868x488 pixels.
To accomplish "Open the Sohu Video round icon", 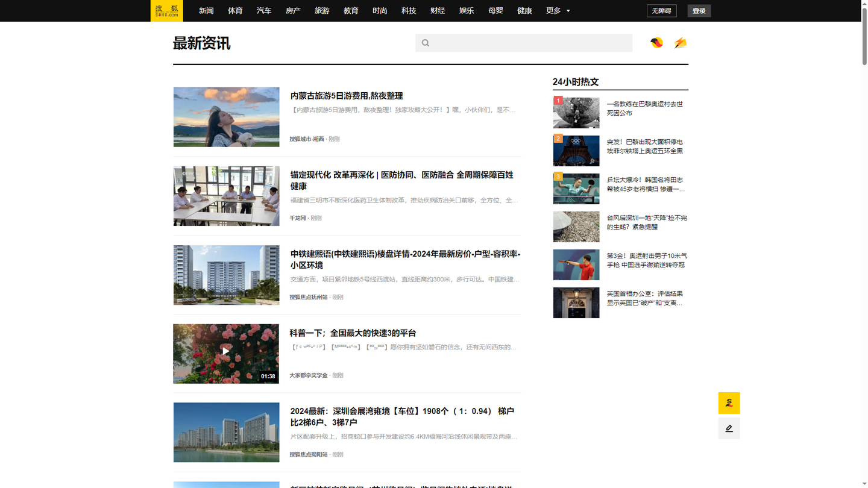I will point(656,43).
